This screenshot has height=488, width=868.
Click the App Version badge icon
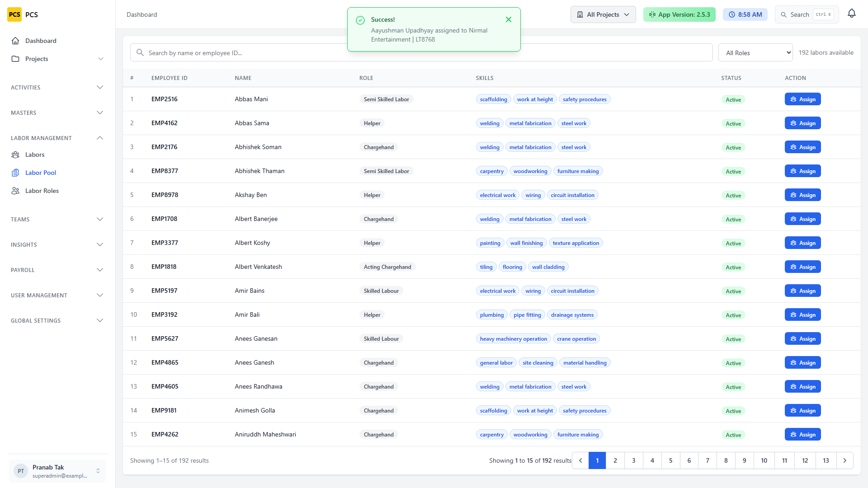tap(652, 14)
